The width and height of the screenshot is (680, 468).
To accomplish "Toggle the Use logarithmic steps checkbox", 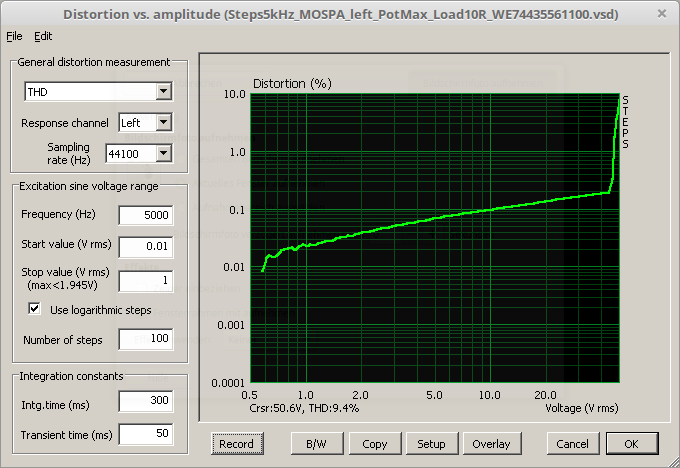I will click(35, 310).
